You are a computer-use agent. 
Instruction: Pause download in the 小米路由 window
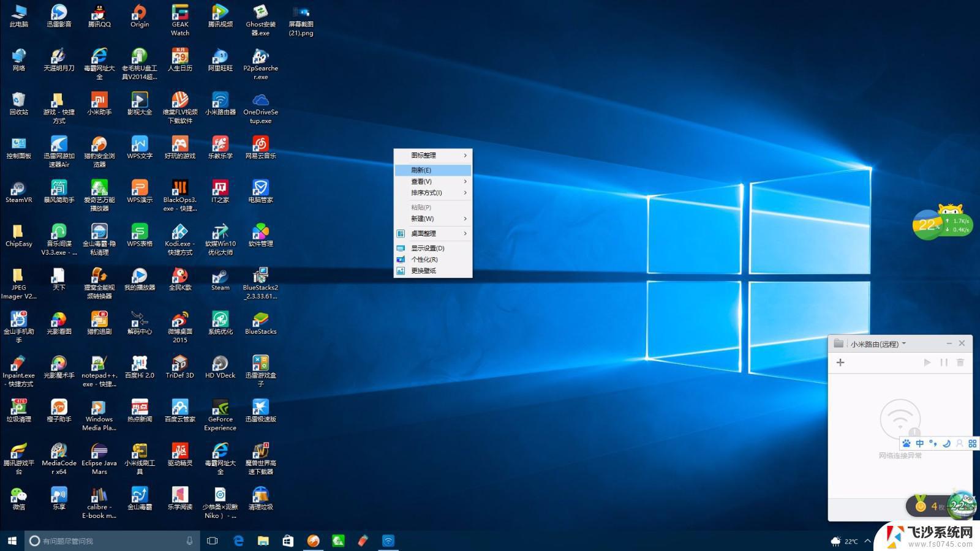[x=944, y=362]
